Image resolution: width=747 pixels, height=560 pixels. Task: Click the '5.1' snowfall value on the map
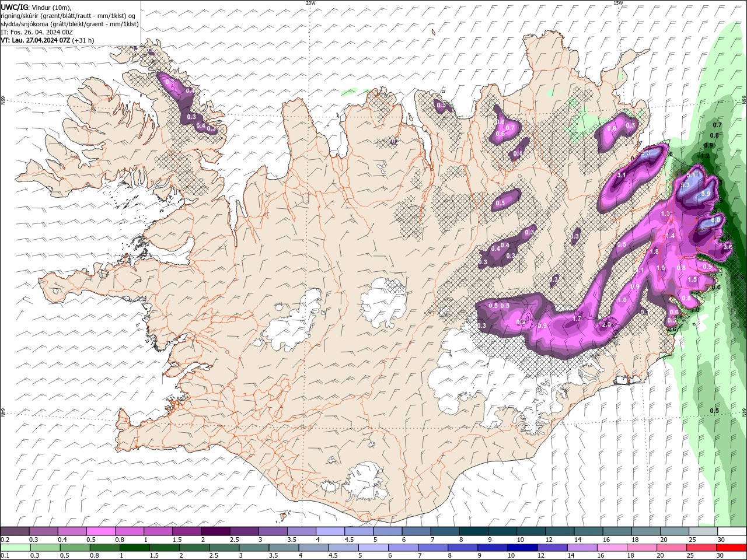[692, 175]
